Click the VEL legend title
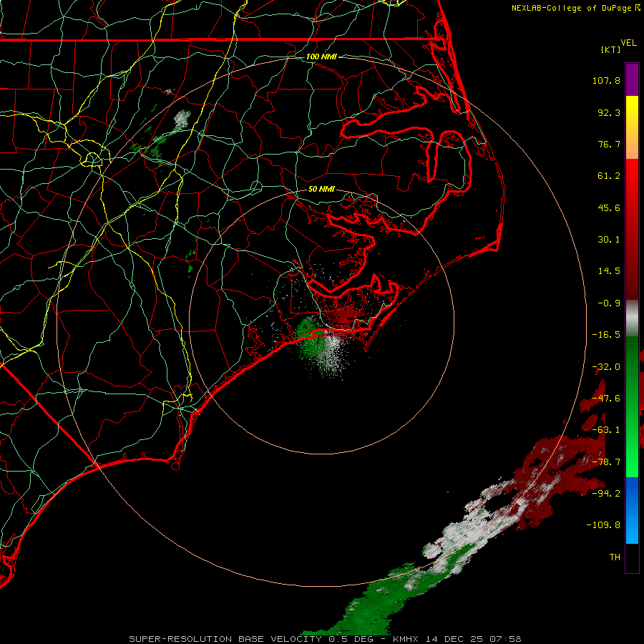 pyautogui.click(x=628, y=43)
